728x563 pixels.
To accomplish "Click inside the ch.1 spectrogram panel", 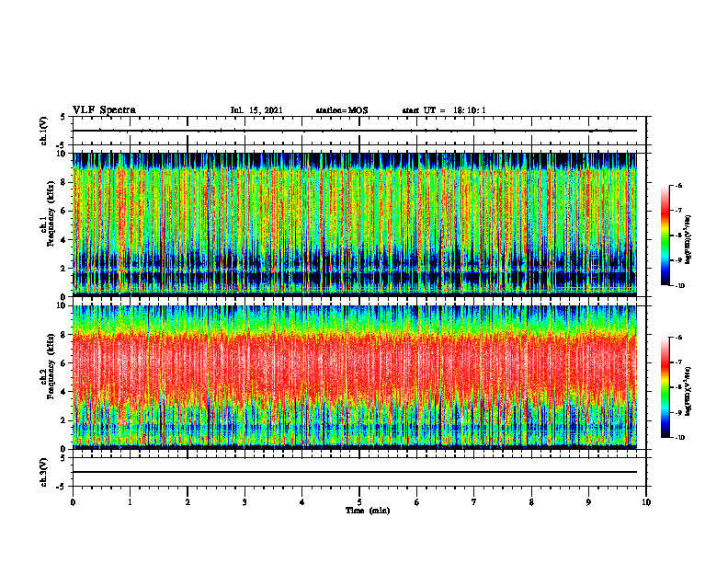I will click(x=355, y=224).
